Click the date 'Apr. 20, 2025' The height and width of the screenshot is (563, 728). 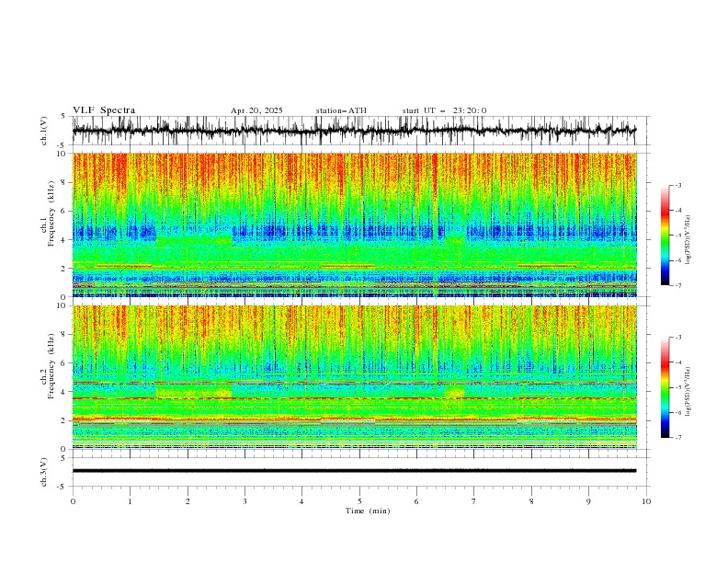(256, 110)
